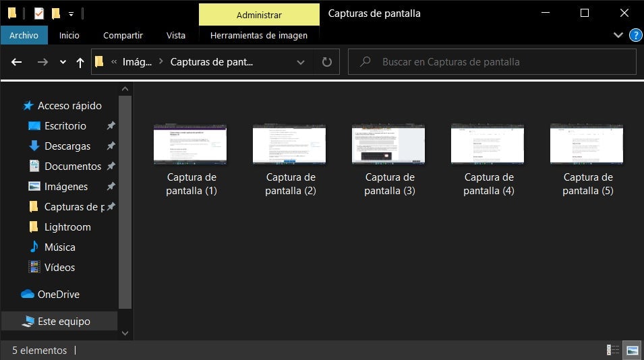Click the Properties icon in title bar
The width and height of the screenshot is (644, 360).
[39, 13]
